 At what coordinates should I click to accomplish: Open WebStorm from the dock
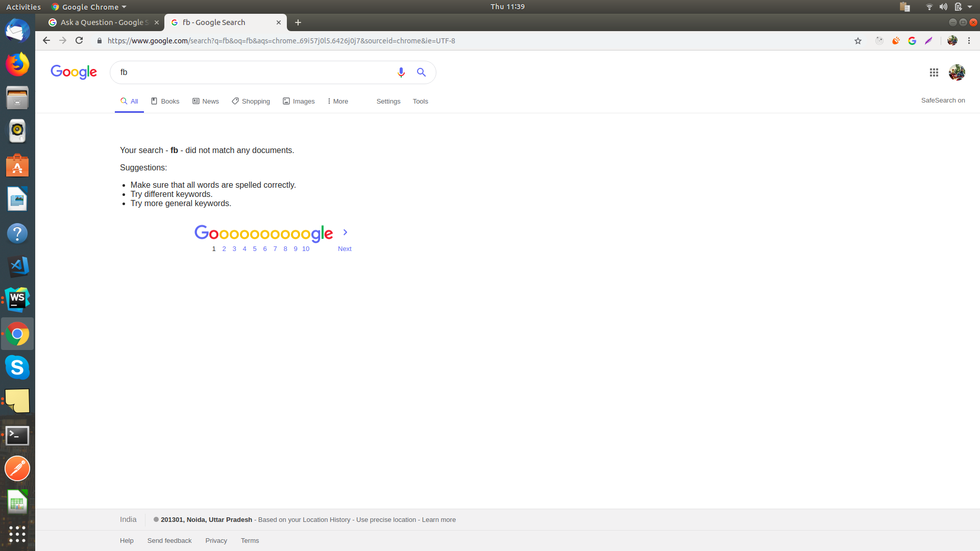(17, 299)
